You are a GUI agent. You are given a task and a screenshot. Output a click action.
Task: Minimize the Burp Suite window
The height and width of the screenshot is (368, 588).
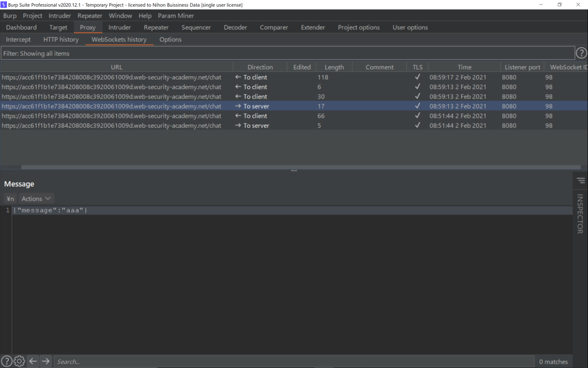pos(541,4)
